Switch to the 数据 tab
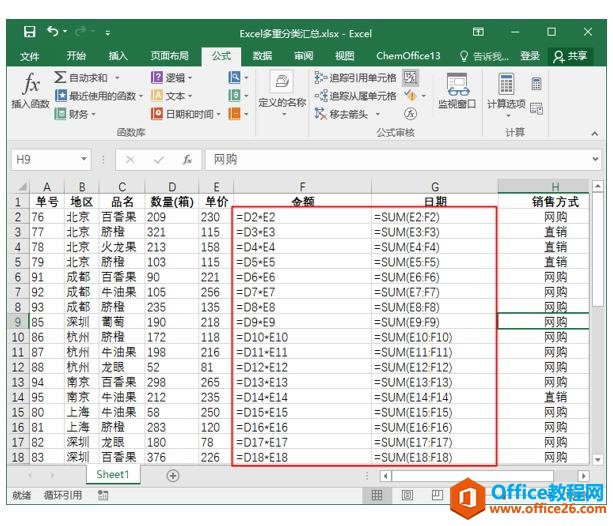Image resolution: width=613 pixels, height=526 pixels. pyautogui.click(x=262, y=56)
